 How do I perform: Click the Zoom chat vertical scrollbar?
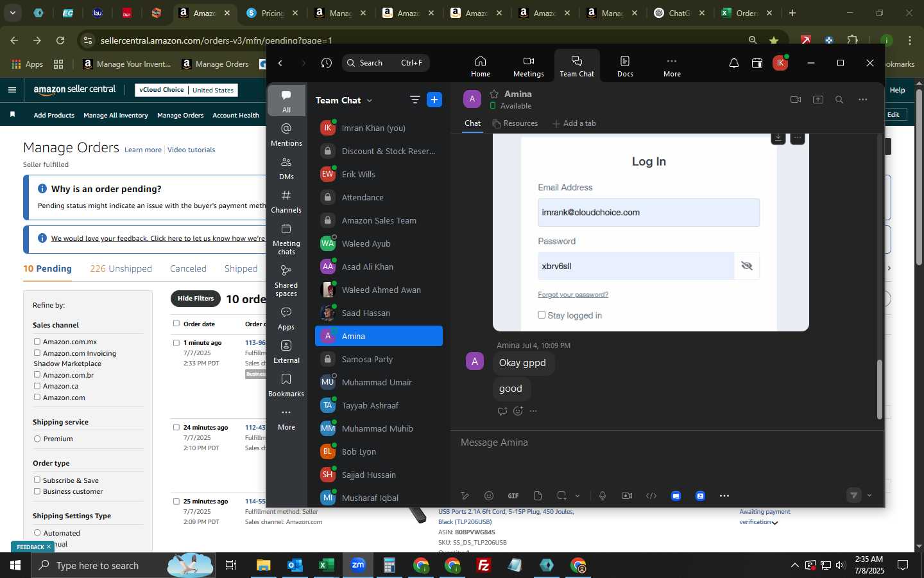click(880, 389)
